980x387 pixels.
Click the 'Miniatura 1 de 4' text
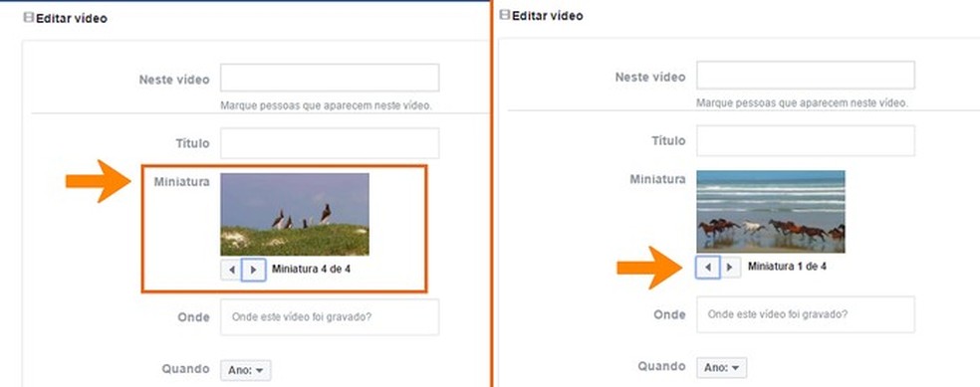pyautogui.click(x=787, y=267)
